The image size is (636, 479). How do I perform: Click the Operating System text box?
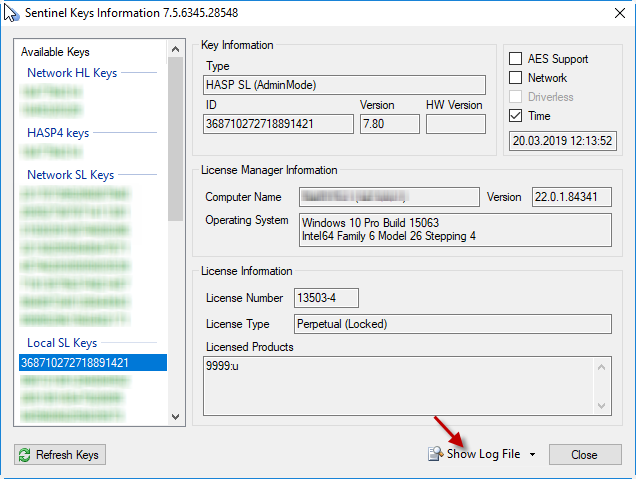tap(455, 230)
